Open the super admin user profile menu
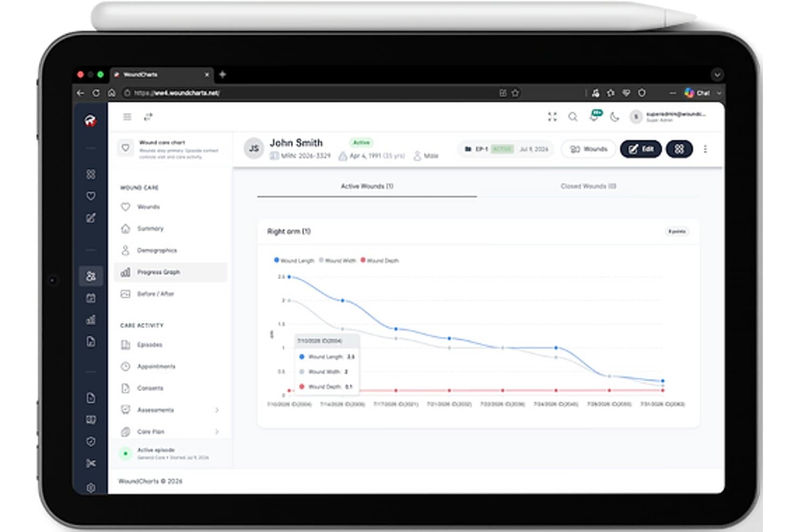The height and width of the screenshot is (532, 798). click(668, 116)
